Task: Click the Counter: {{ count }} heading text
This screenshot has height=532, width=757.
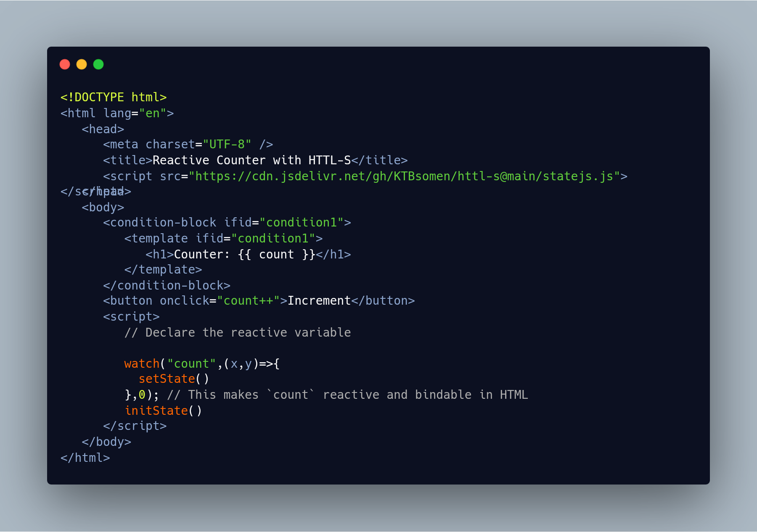Action: pos(245,254)
